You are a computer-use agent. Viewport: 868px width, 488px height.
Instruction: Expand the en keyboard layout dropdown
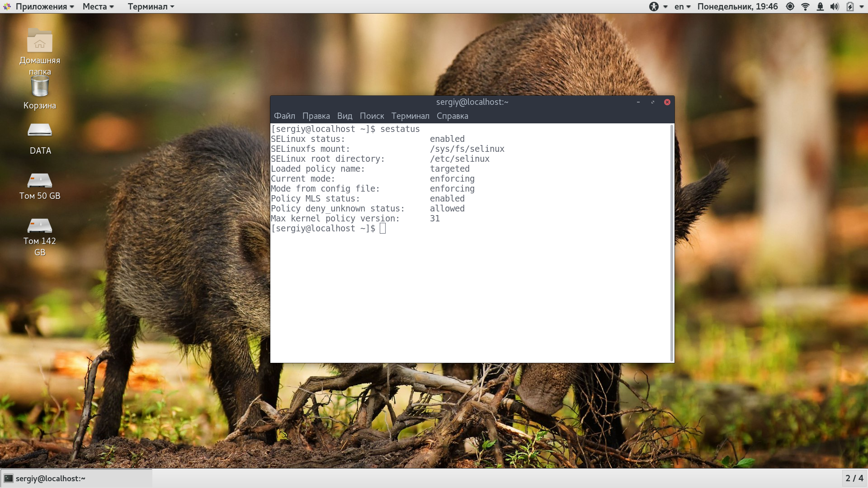click(682, 6)
